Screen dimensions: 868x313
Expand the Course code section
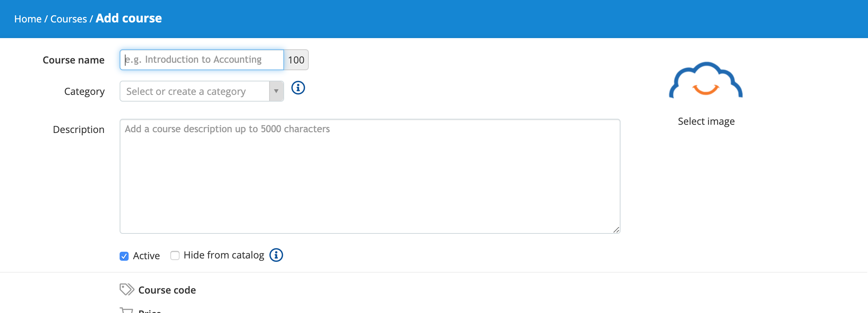(x=167, y=290)
